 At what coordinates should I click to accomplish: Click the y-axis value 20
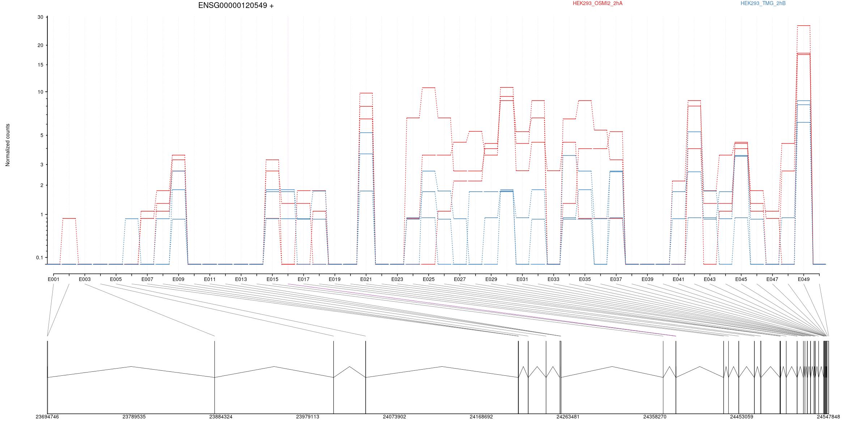pyautogui.click(x=40, y=45)
